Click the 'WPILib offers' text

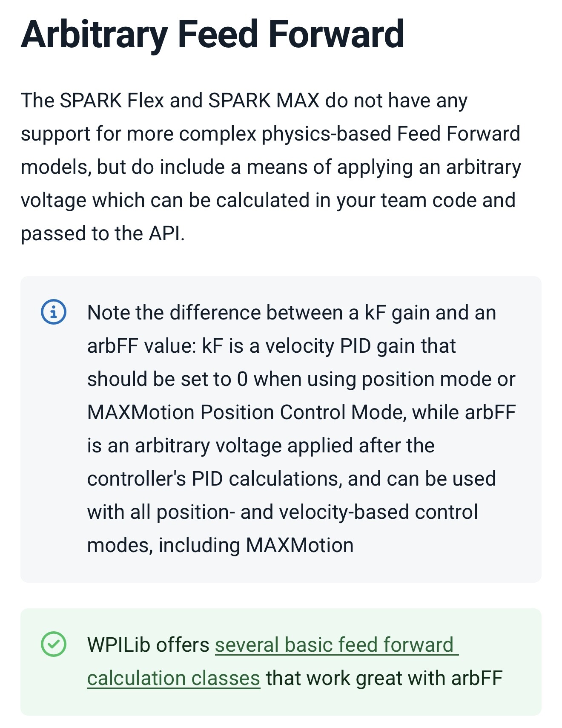pos(149,645)
